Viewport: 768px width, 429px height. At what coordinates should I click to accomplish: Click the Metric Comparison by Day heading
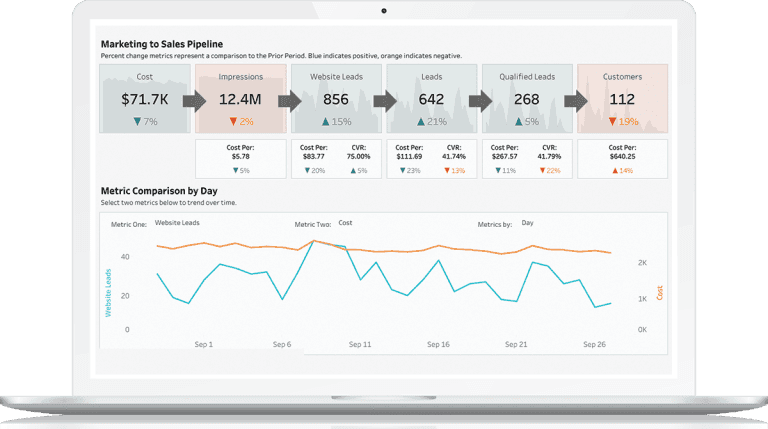pos(159,191)
